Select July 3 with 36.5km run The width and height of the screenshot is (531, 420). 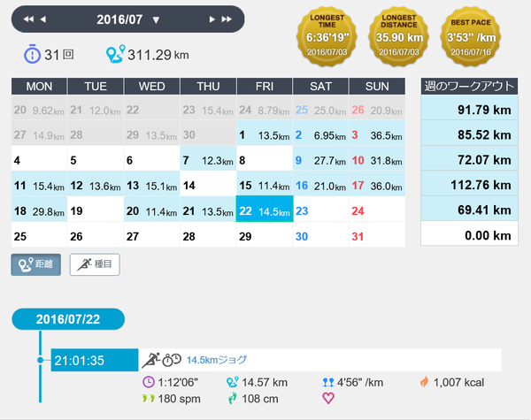point(377,135)
